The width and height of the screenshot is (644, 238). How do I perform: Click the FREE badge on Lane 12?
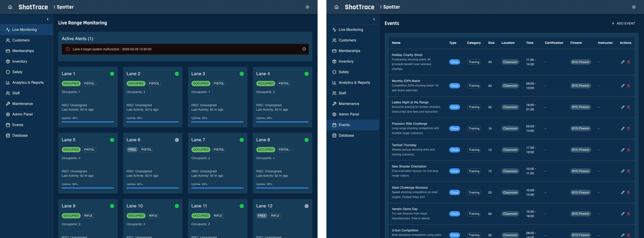coord(262,216)
